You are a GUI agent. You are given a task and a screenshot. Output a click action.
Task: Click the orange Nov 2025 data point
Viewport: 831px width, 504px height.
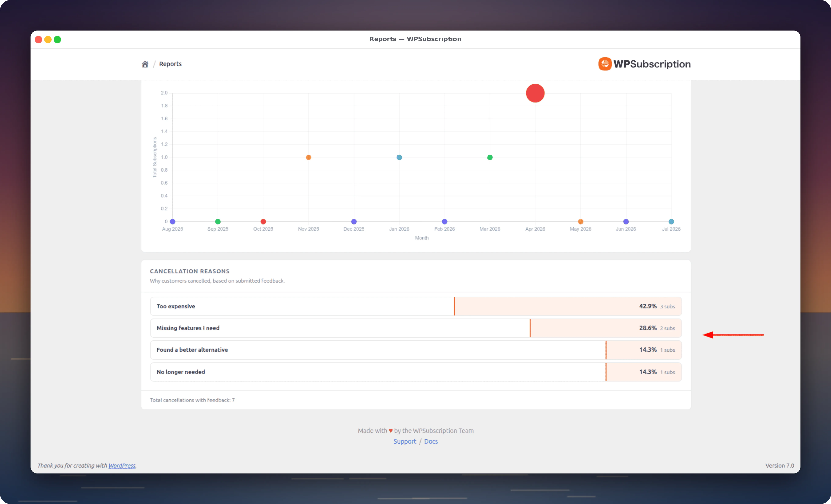[x=309, y=158]
